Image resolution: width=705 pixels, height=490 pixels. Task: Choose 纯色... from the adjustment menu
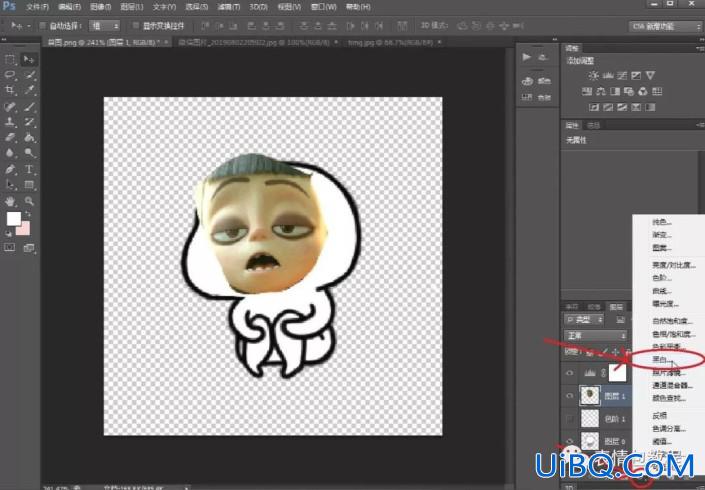click(662, 222)
